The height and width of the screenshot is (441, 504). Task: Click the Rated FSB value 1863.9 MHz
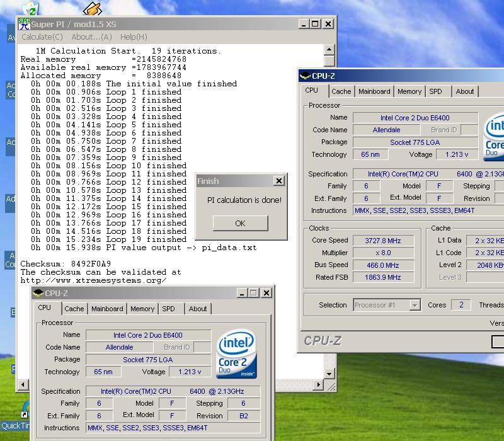383,277
